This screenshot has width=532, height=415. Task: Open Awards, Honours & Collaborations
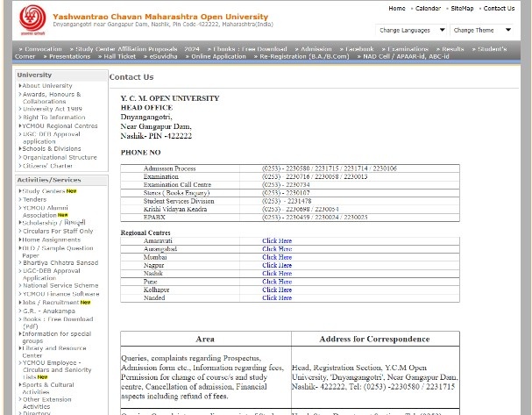52,97
